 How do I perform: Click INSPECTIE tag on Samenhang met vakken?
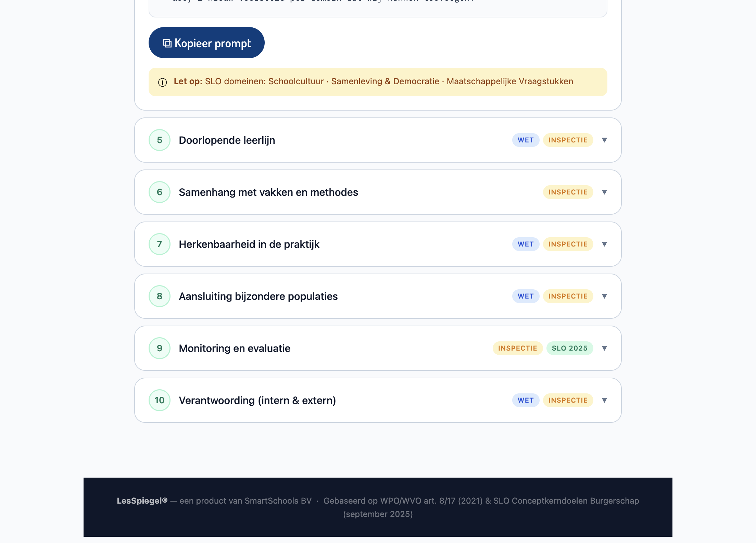568,192
